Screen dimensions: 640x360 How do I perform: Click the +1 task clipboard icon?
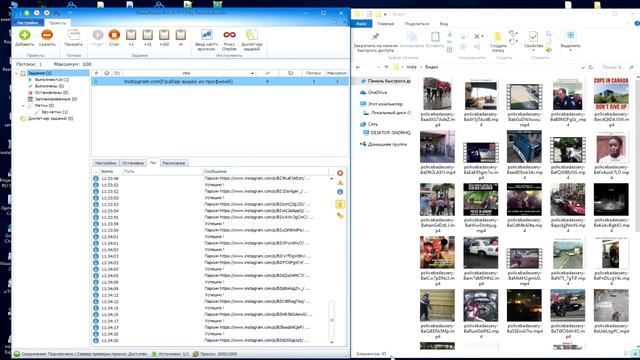click(131, 35)
